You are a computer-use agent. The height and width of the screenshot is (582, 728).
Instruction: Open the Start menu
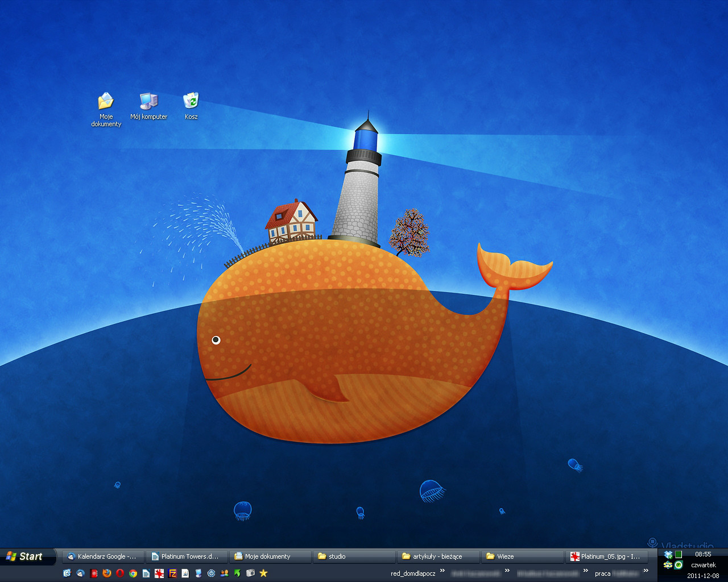pyautogui.click(x=26, y=557)
